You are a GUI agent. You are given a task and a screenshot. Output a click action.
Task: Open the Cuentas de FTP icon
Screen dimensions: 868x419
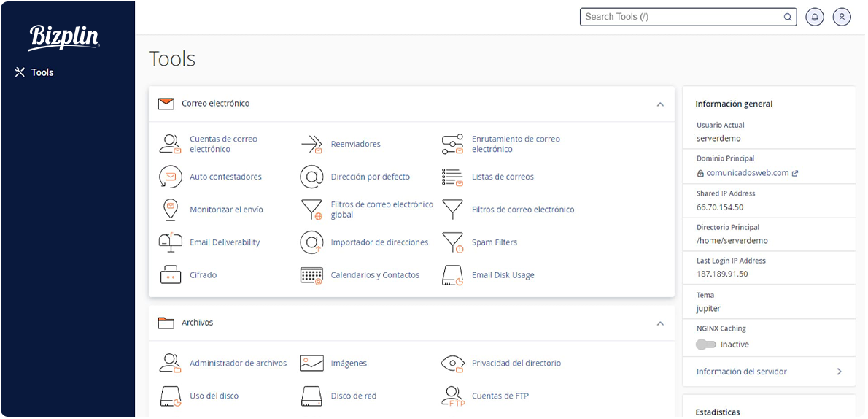pos(454,396)
